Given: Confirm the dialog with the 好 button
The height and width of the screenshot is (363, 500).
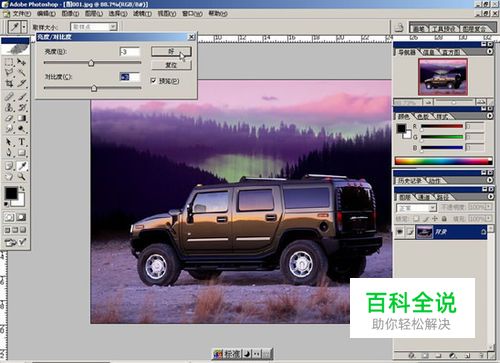Looking at the screenshot, I should click(x=171, y=51).
